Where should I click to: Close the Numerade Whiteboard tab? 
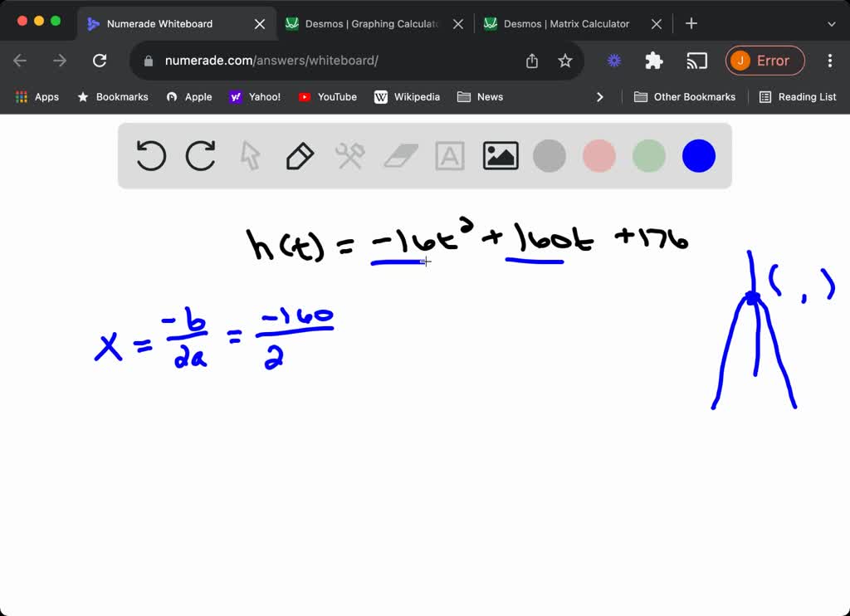pyautogui.click(x=260, y=24)
